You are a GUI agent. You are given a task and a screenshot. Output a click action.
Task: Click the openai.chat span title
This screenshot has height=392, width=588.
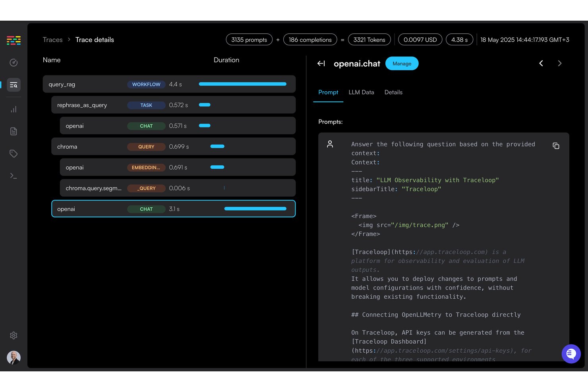point(357,64)
